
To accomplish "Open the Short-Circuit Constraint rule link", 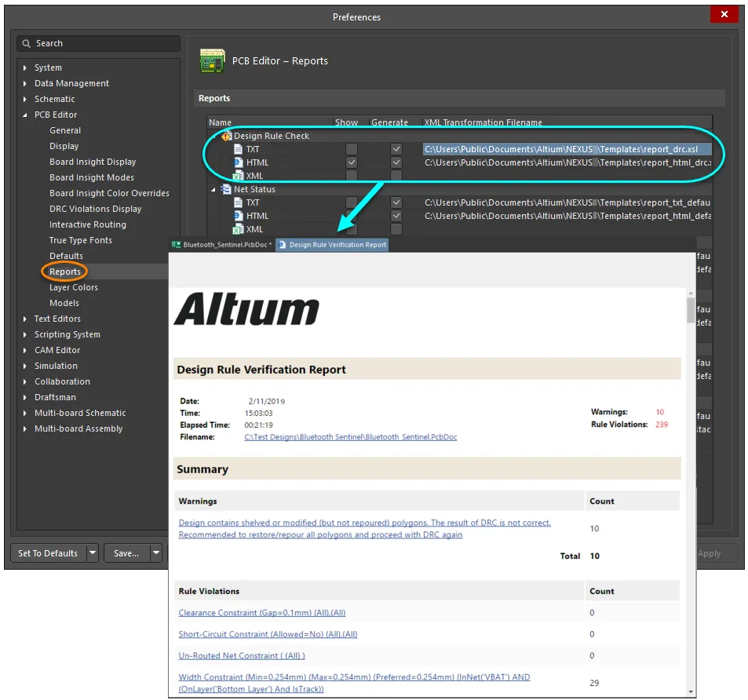I will click(x=268, y=634).
